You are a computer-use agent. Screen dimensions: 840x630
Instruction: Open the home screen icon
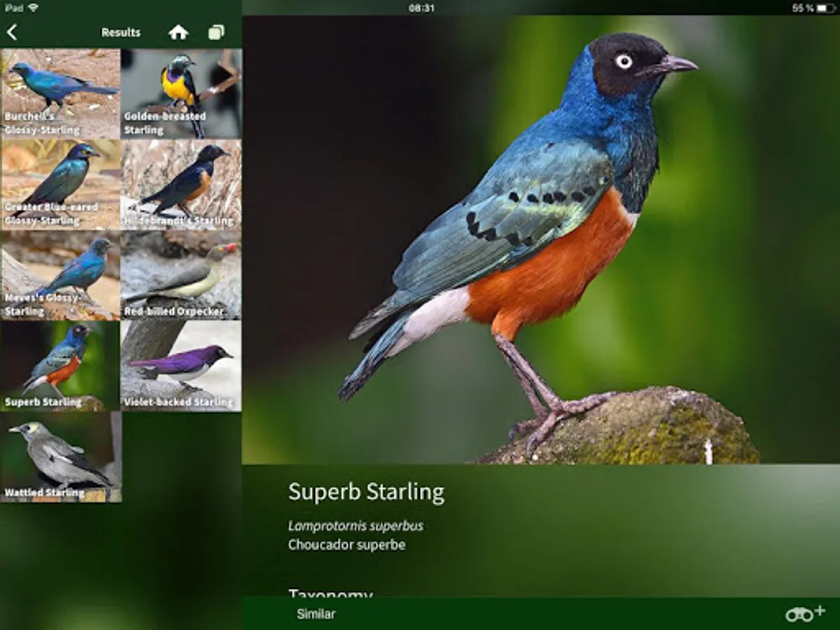click(x=178, y=32)
